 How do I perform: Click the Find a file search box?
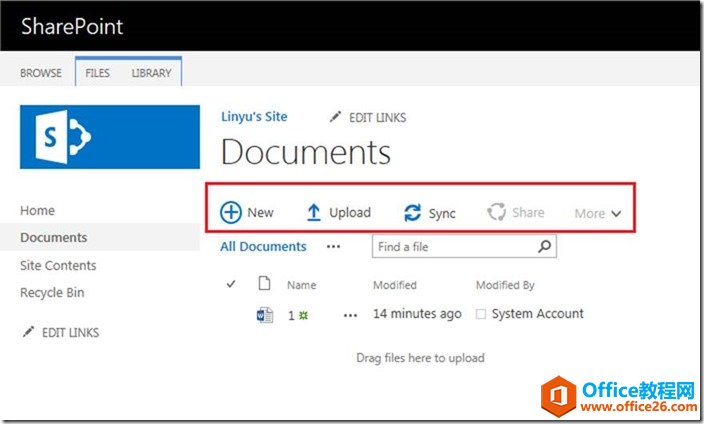464,246
